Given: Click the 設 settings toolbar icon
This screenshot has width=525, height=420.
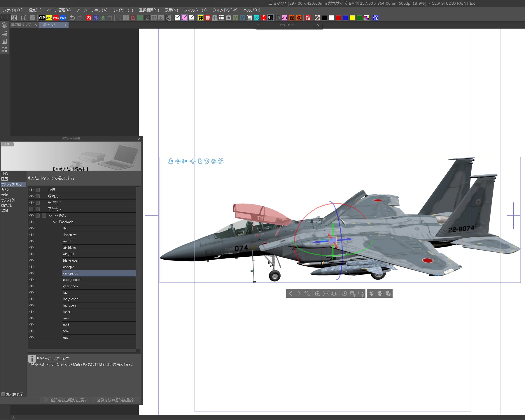Looking at the screenshot, I should [308, 18].
